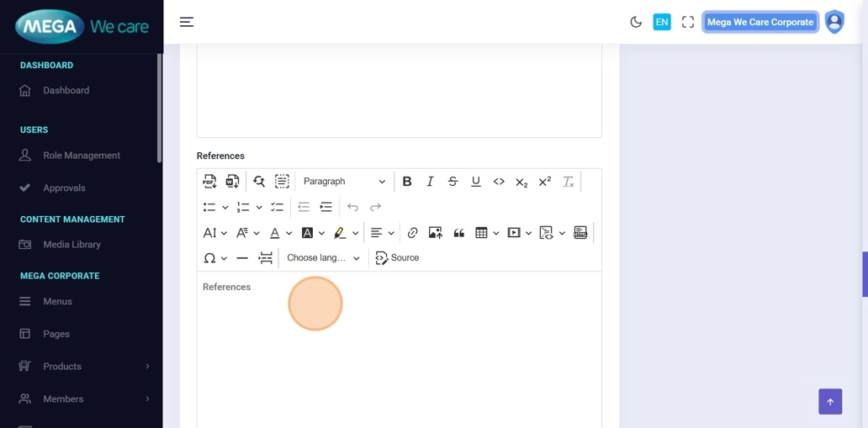Image resolution: width=868 pixels, height=428 pixels.
Task: Increase indent of the paragraph
Action: coord(325,208)
